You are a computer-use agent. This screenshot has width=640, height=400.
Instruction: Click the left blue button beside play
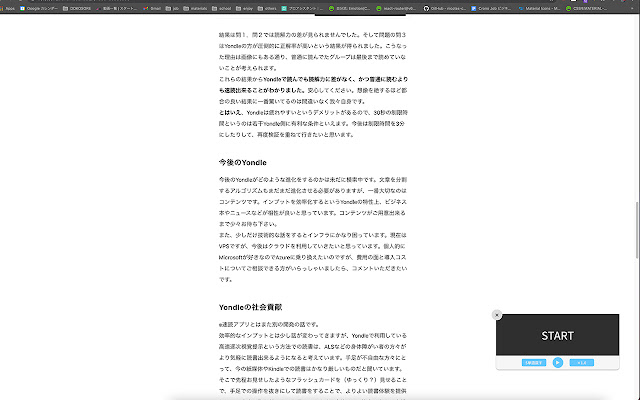tap(533, 362)
